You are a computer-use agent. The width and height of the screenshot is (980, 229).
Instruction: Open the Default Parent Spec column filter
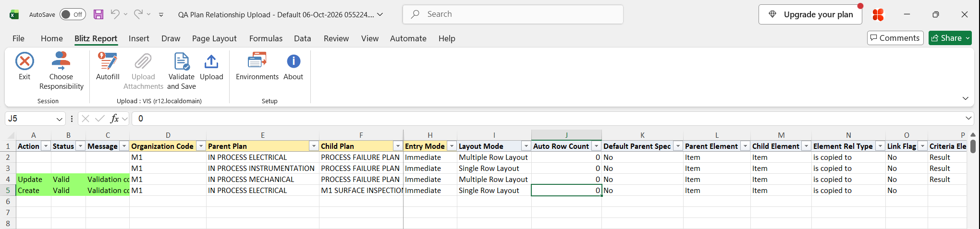(x=678, y=146)
